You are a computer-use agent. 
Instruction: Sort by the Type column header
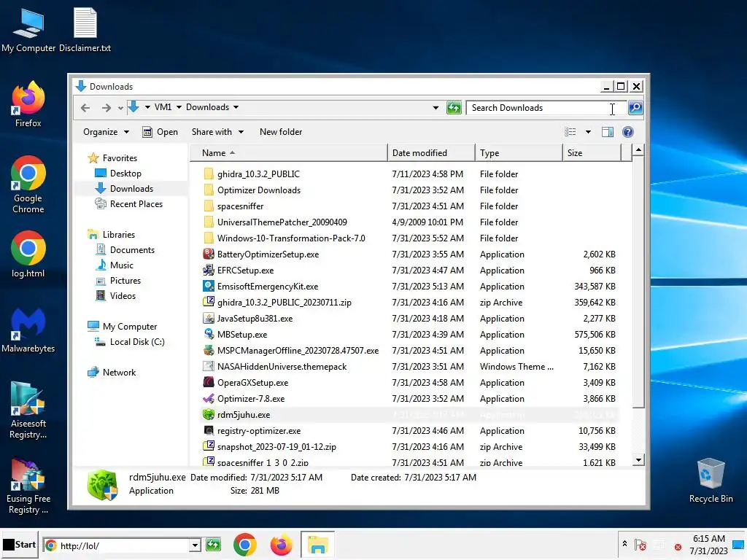tap(519, 153)
